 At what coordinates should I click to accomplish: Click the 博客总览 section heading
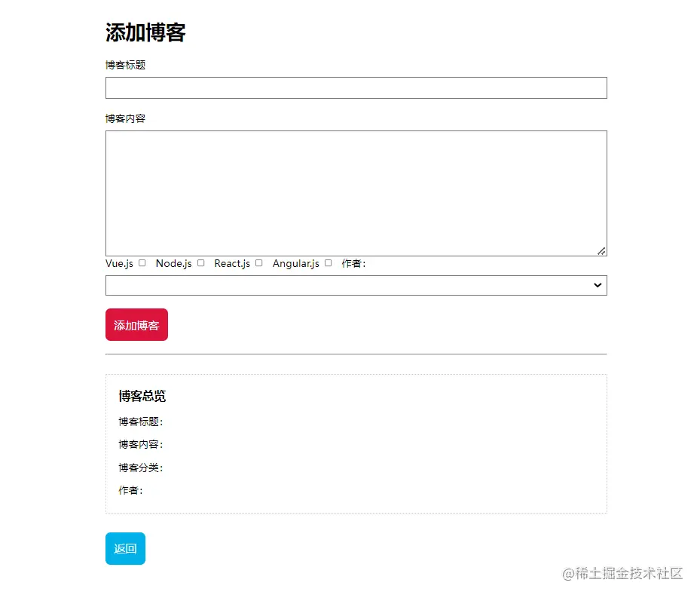[x=141, y=396]
